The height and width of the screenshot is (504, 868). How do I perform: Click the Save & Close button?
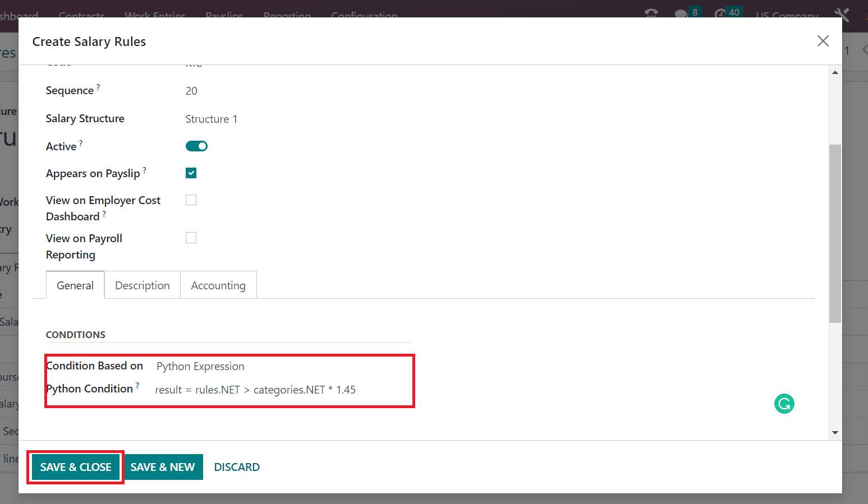point(76,467)
